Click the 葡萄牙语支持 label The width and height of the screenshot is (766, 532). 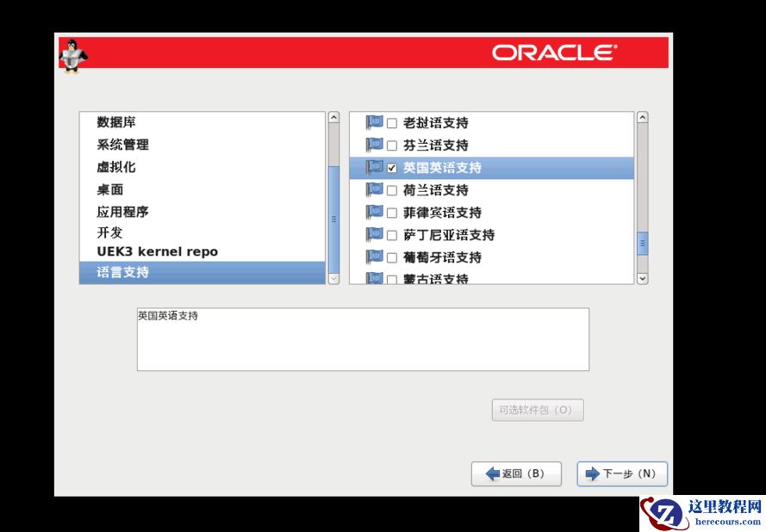[442, 257]
